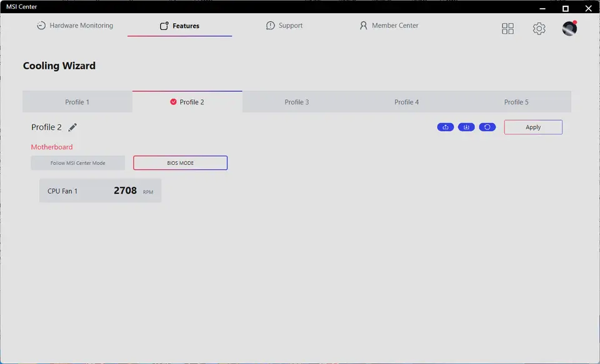Select Profile 1 tab
Viewport: 600px width, 364px height.
point(77,102)
